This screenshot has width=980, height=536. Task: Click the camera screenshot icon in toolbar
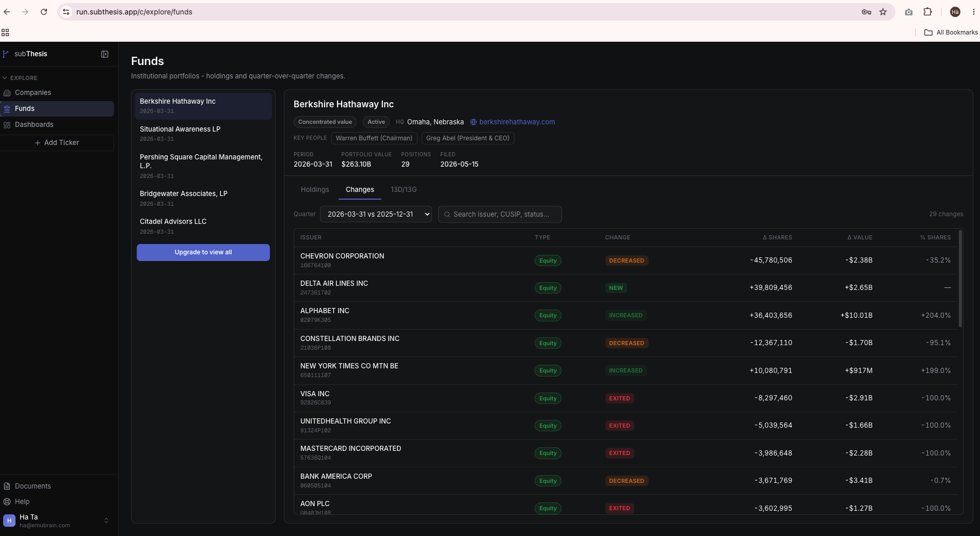pyautogui.click(x=909, y=12)
